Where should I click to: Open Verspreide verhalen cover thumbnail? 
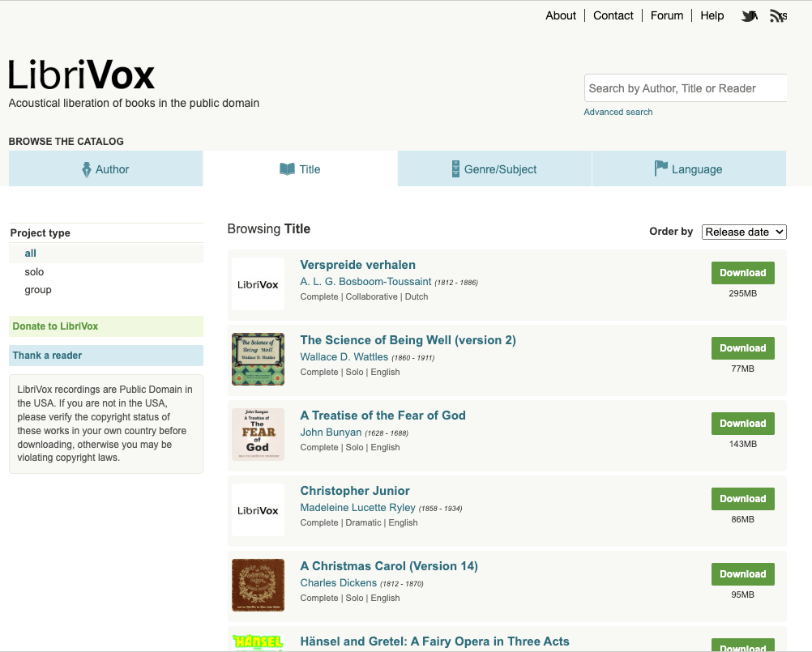click(258, 284)
